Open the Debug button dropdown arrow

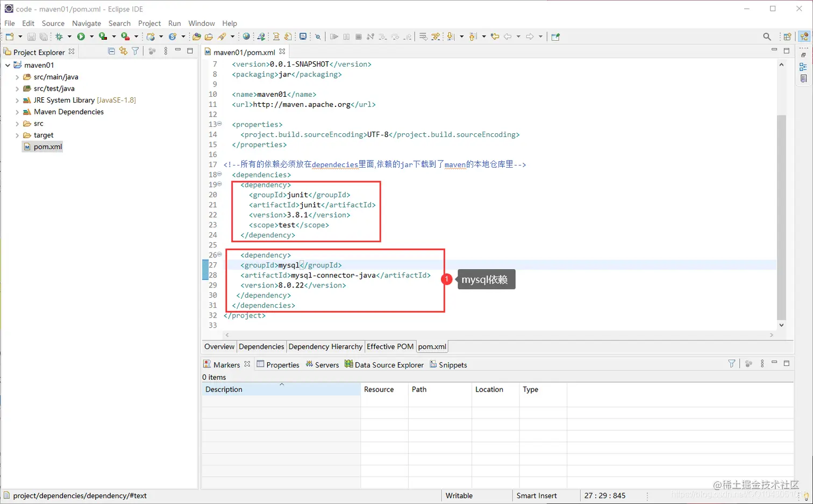[69, 37]
